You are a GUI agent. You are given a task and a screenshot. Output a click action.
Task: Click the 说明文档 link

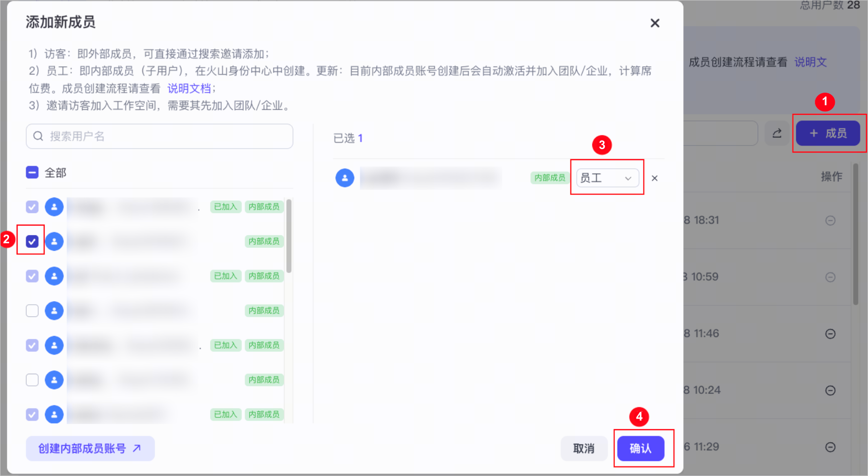pyautogui.click(x=189, y=89)
